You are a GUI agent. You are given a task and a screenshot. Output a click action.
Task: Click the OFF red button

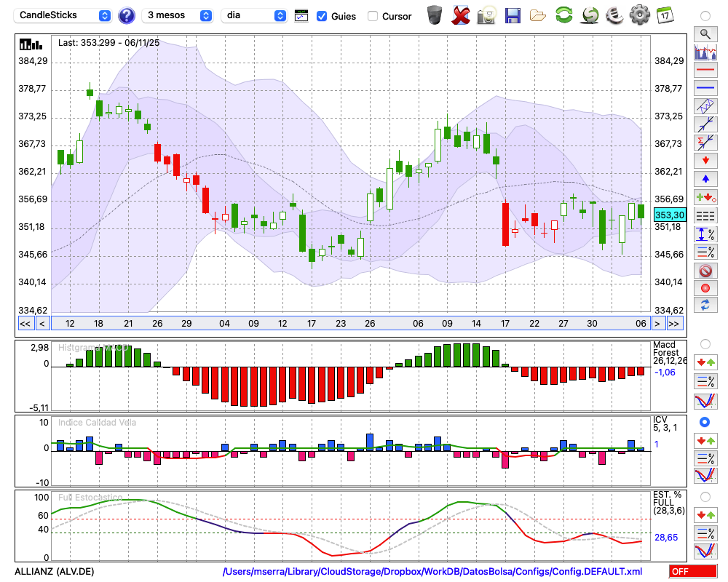[x=692, y=572]
